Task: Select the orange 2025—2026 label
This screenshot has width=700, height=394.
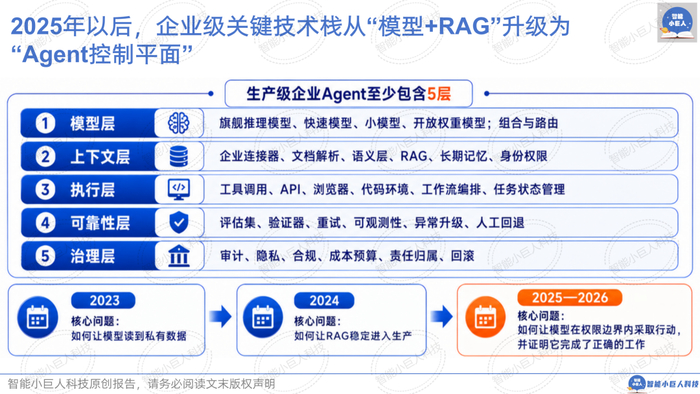Action: click(x=570, y=298)
